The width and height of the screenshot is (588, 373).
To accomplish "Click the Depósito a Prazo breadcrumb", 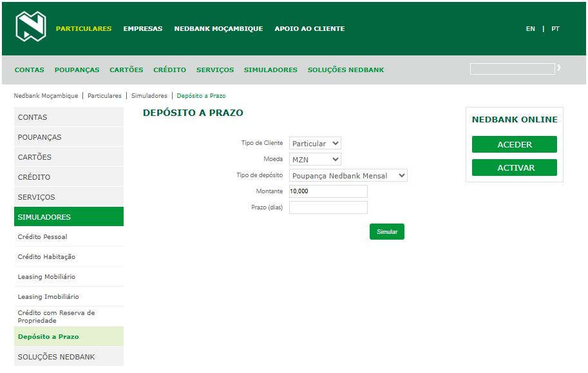I will [202, 96].
